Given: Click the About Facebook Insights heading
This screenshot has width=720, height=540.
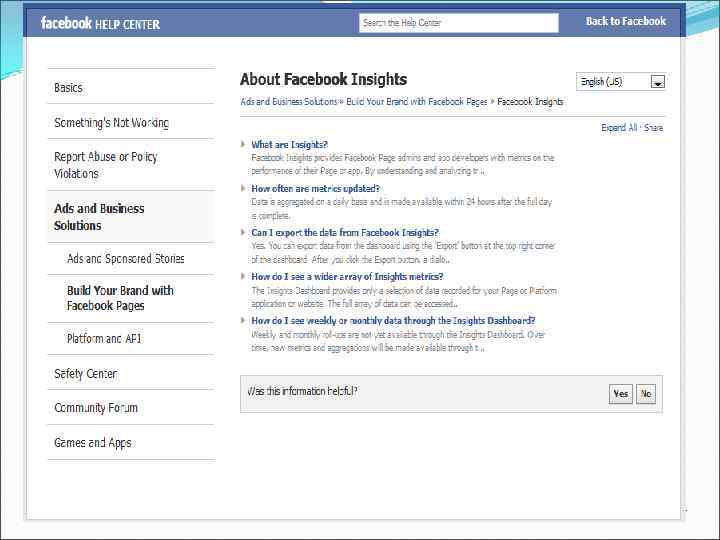Looking at the screenshot, I should click(323, 79).
